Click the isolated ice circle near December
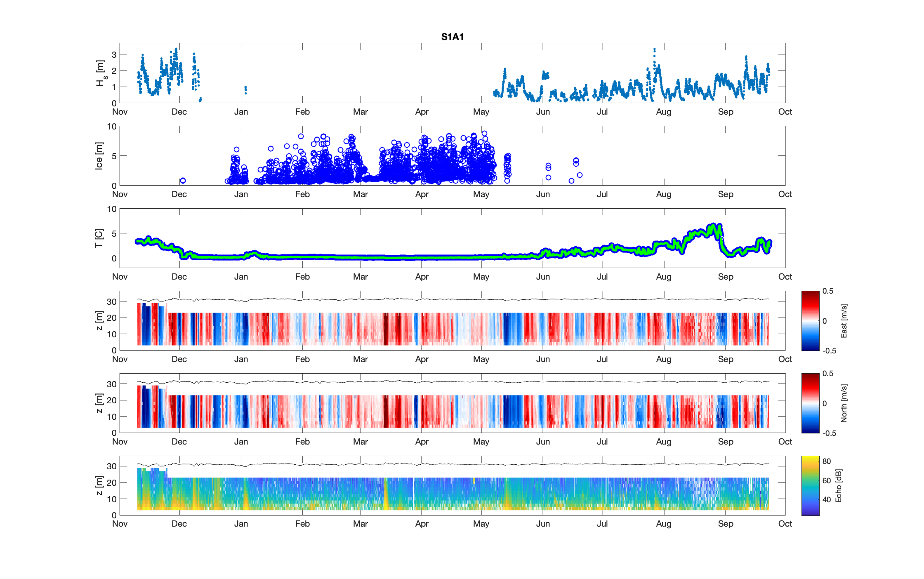The image size is (924, 579). [183, 181]
